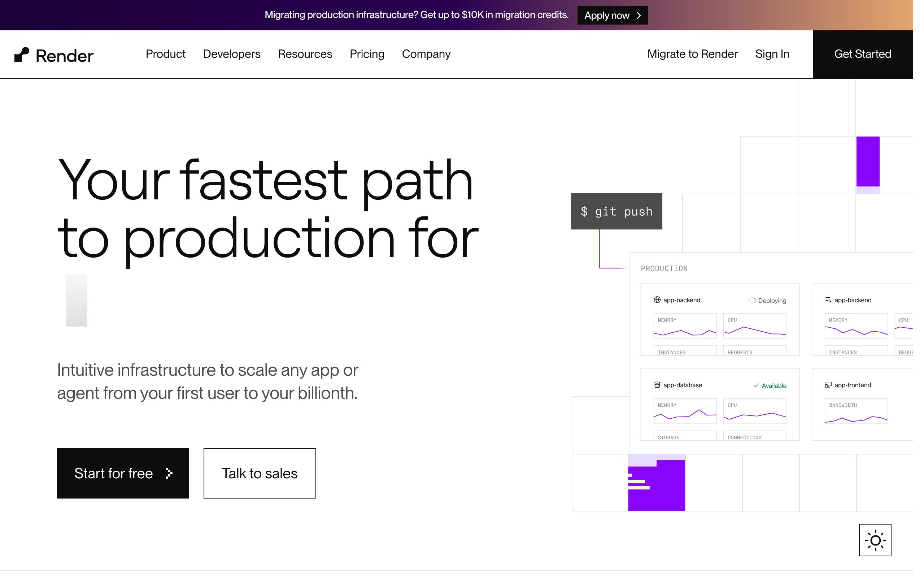This screenshot has width=924, height=578.
Task: Open the Product menu
Action: click(x=165, y=54)
